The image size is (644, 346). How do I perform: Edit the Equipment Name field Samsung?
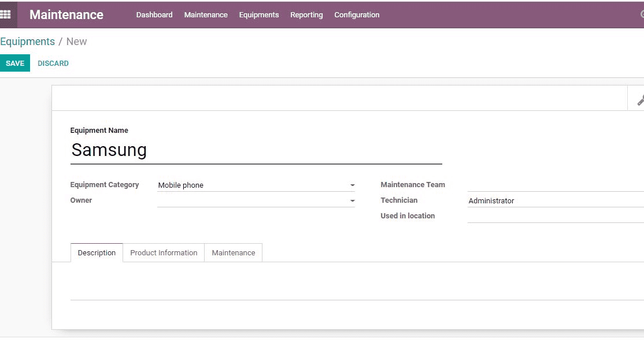(x=256, y=150)
